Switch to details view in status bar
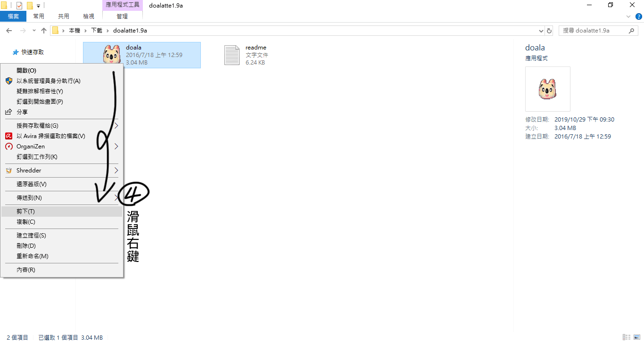The image size is (644, 343). [626, 337]
